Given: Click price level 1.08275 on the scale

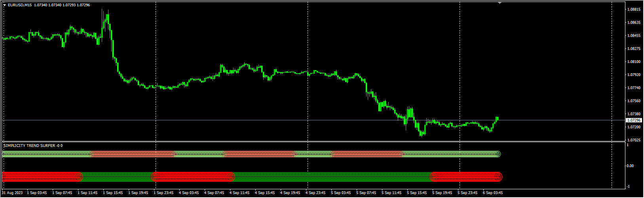Looking at the screenshot, I should [635, 48].
